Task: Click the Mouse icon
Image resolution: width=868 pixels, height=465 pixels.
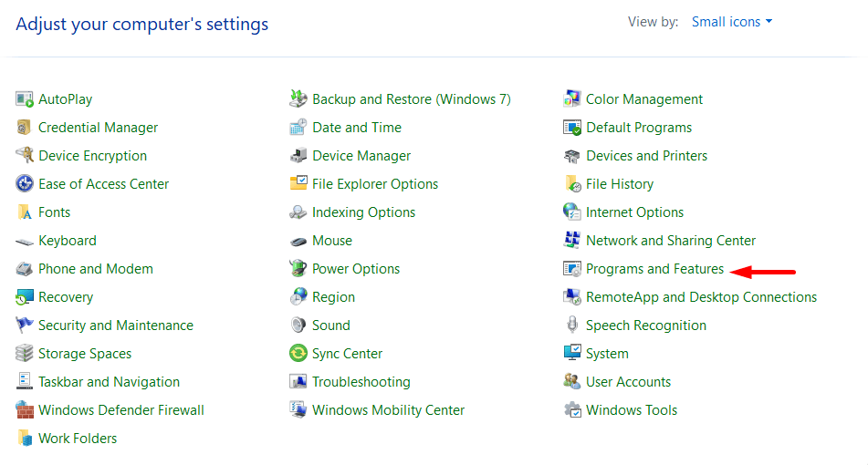Action: 298,241
